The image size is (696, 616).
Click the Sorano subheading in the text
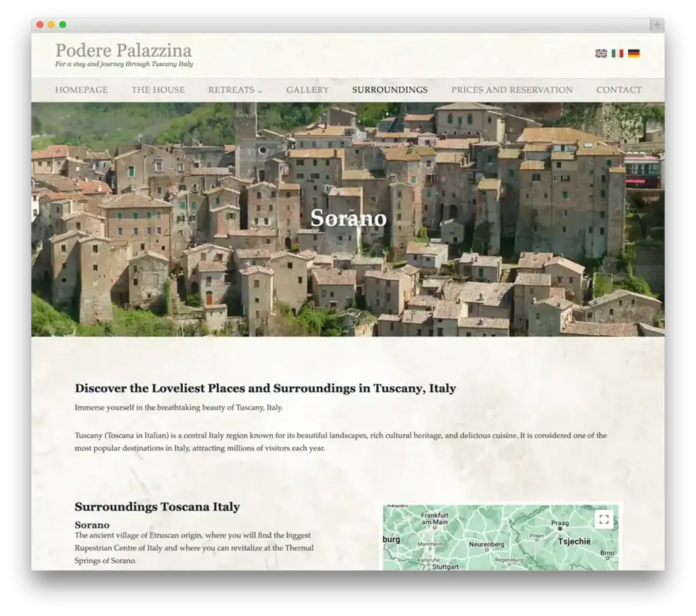coord(92,525)
